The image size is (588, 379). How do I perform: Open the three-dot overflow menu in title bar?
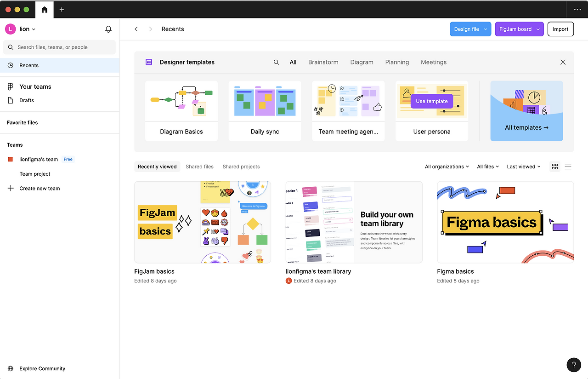click(577, 9)
